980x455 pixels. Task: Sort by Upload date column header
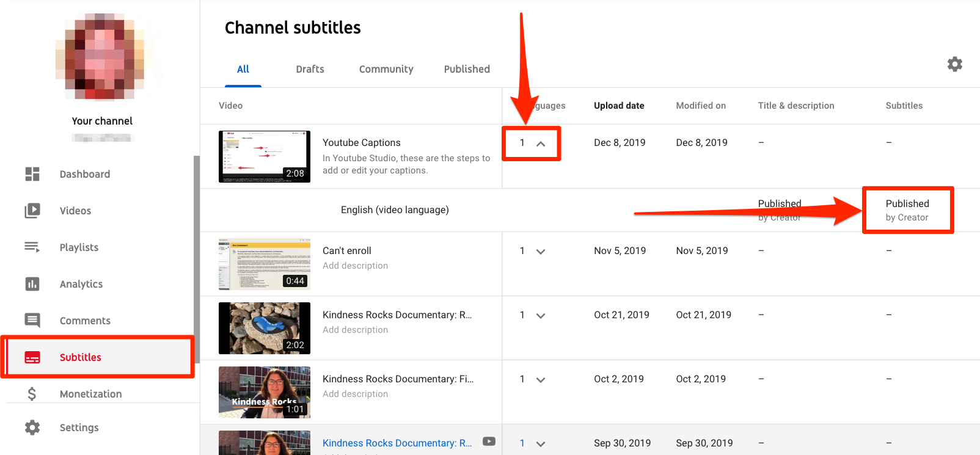[x=619, y=106]
